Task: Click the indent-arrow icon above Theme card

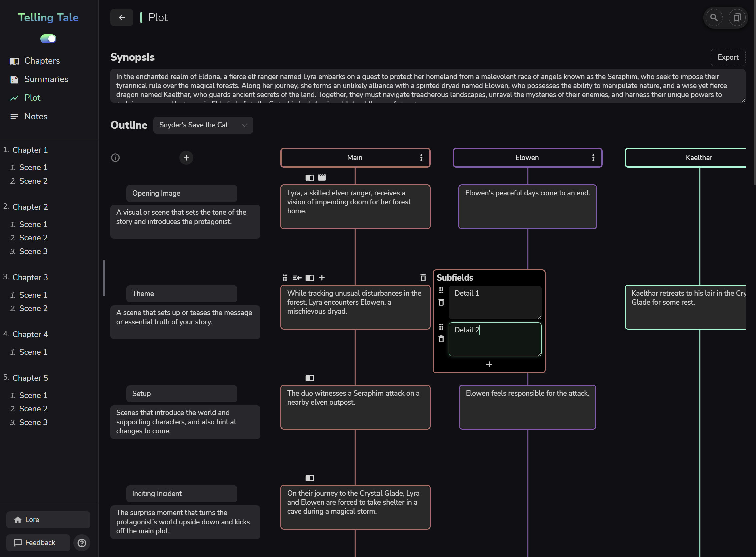Action: [x=297, y=278]
